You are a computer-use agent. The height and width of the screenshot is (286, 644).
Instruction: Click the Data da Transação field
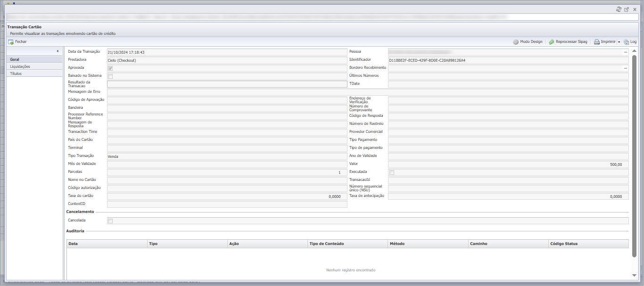point(227,52)
